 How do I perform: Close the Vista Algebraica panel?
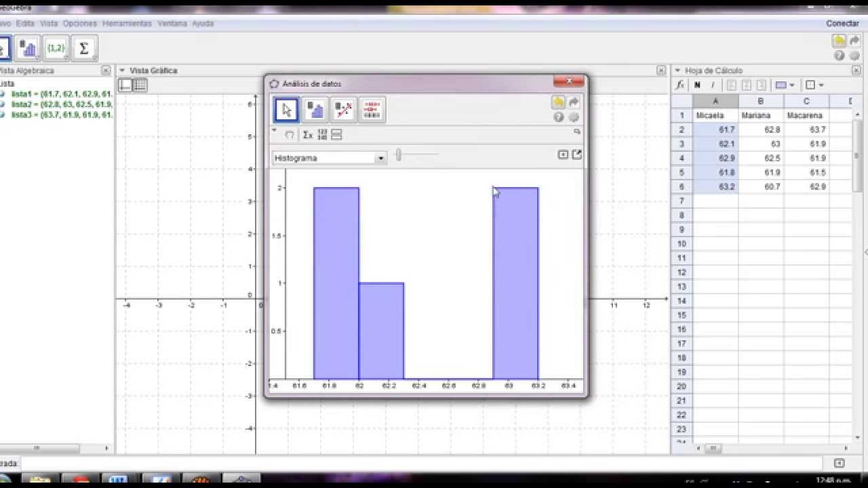pyautogui.click(x=106, y=70)
